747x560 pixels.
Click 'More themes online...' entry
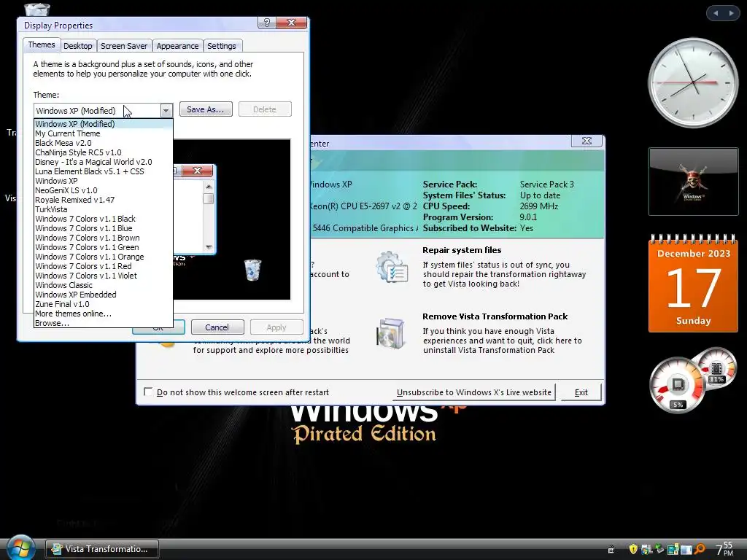pos(104,314)
